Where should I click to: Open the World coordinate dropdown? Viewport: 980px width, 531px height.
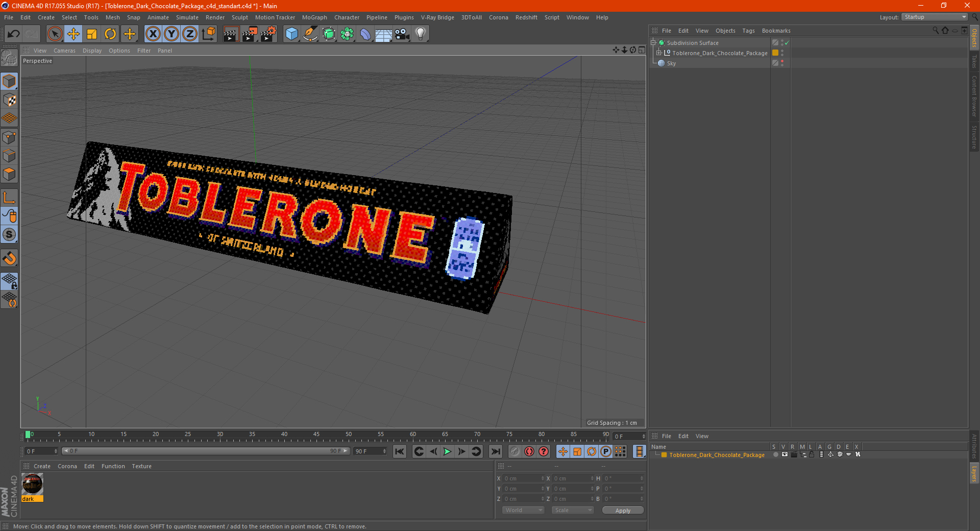pyautogui.click(x=523, y=510)
